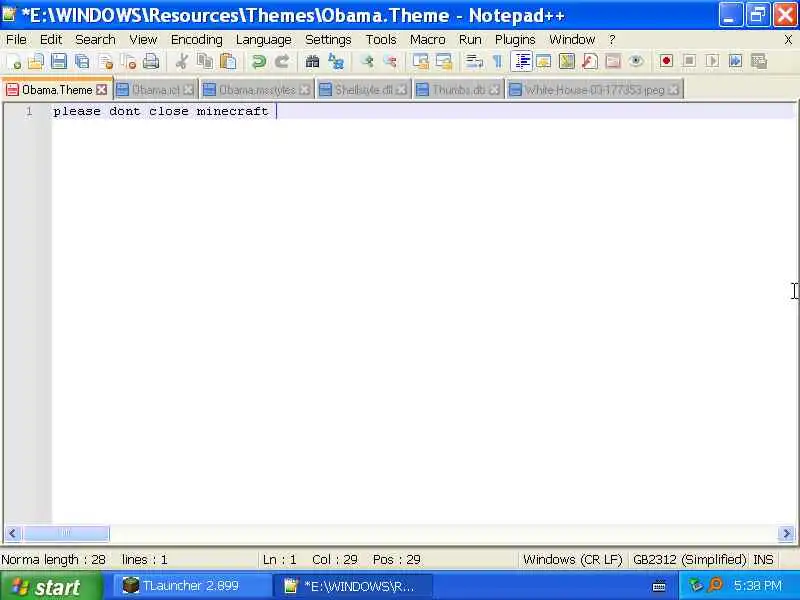Toggle show all characters pilcrow icon

point(497,62)
